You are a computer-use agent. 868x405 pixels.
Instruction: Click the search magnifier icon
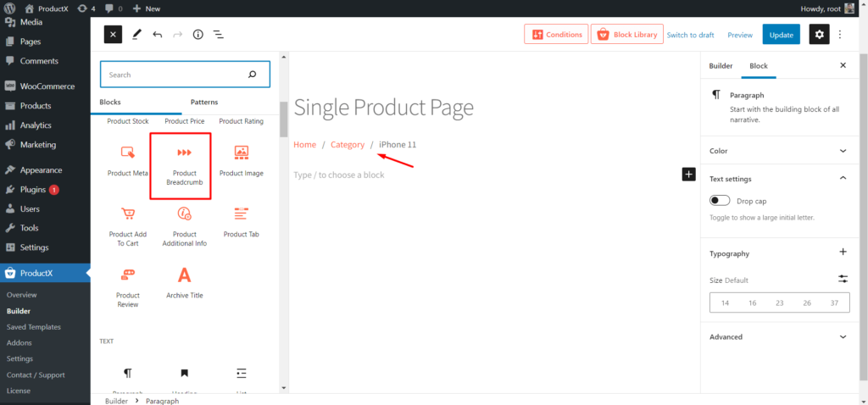(x=253, y=75)
